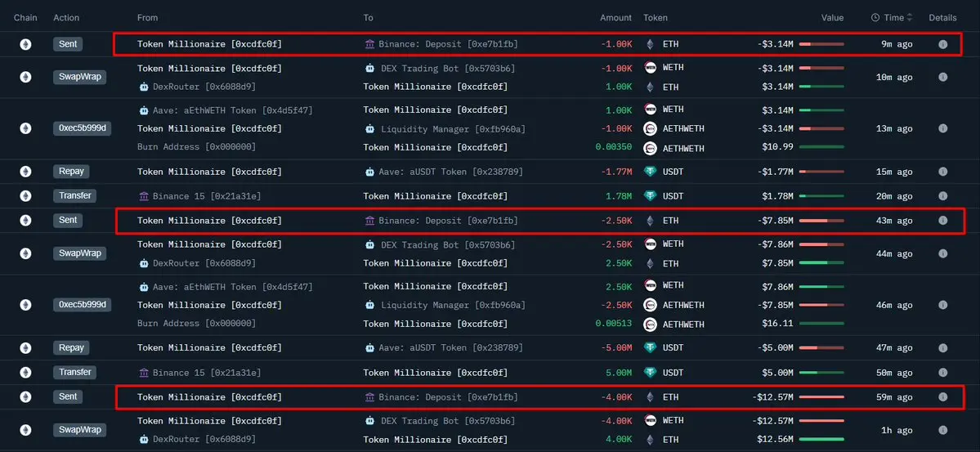Sort by the Amount column header
980x452 pixels.
[x=615, y=18]
